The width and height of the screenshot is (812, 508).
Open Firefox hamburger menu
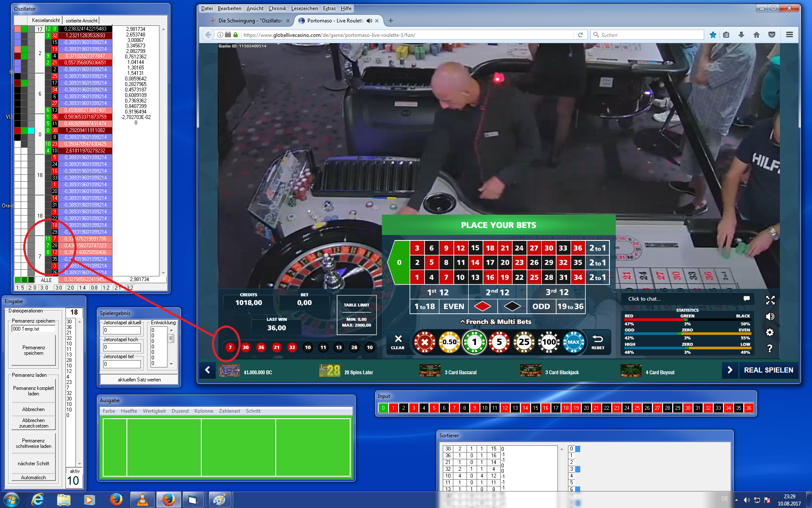coord(790,35)
